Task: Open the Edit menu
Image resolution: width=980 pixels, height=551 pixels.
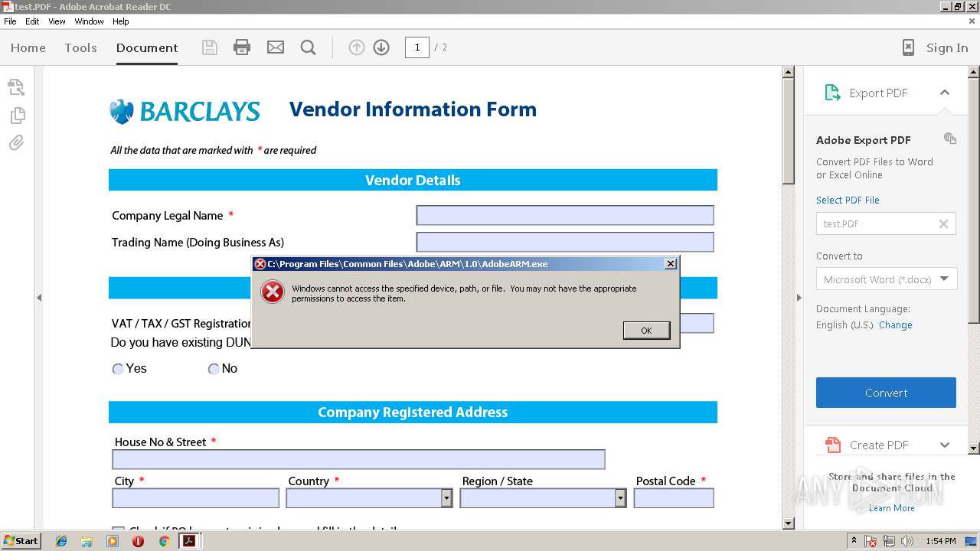Action: point(32,21)
